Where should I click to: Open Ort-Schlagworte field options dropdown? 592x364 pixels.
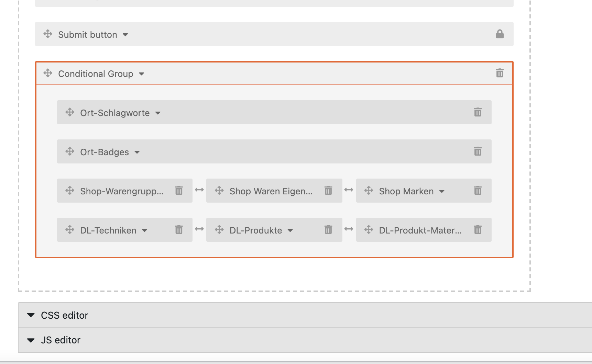tap(158, 113)
